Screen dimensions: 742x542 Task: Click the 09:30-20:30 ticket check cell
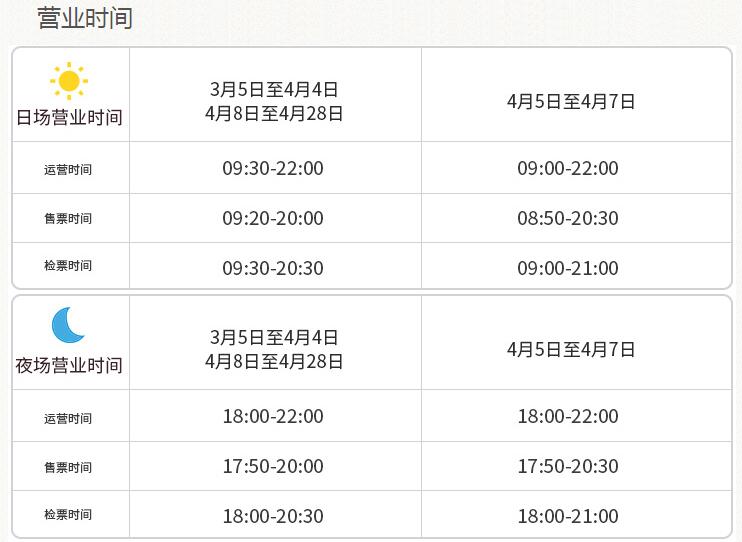pos(273,268)
